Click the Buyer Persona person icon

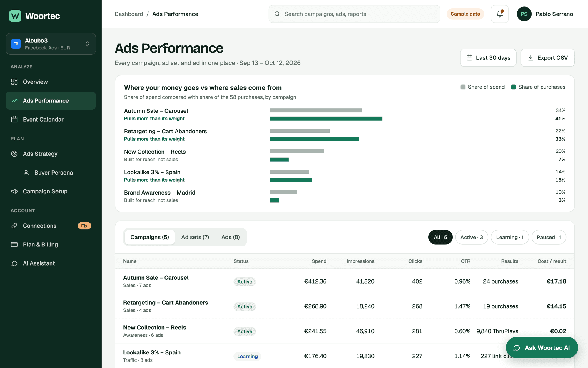(x=26, y=173)
